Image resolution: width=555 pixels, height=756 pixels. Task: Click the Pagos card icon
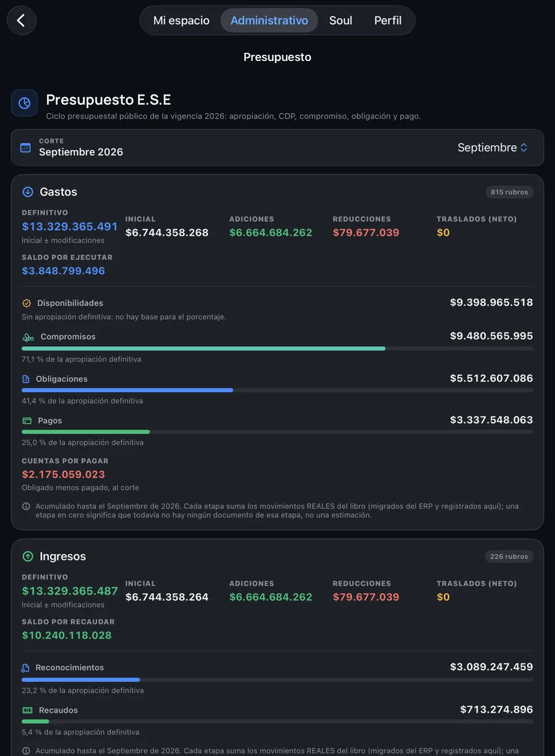(x=27, y=421)
